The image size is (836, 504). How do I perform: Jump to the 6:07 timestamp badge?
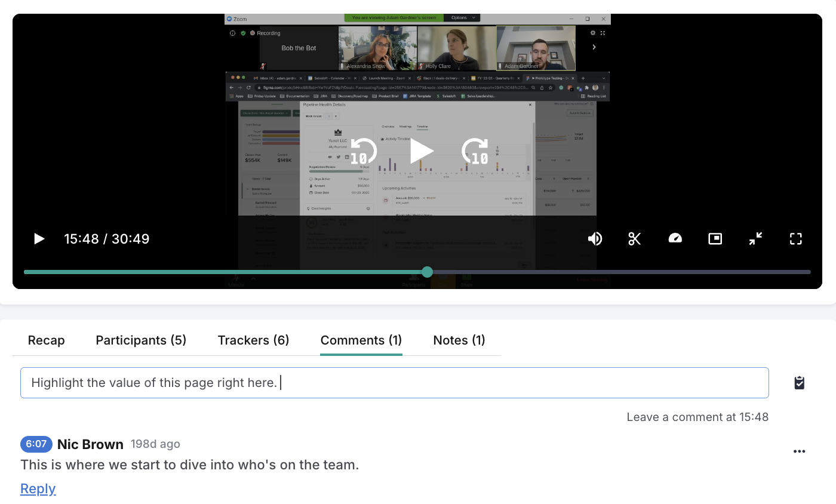[x=36, y=444]
